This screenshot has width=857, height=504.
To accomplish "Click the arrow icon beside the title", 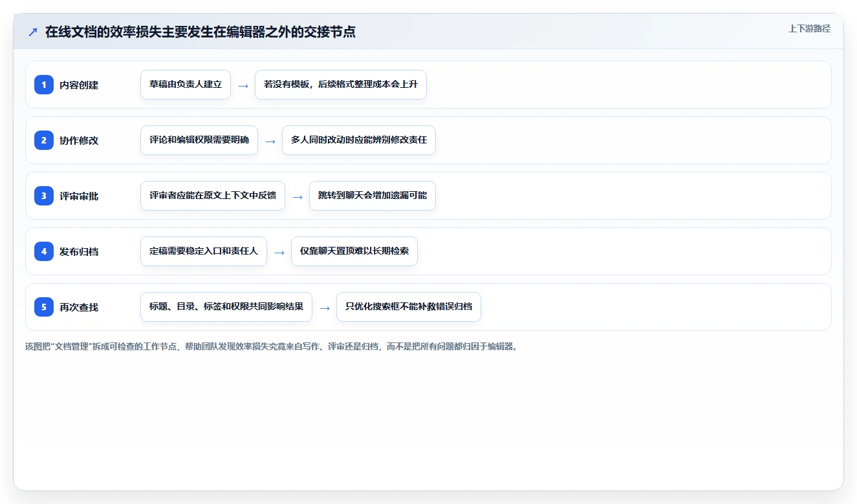I will pyautogui.click(x=32, y=32).
